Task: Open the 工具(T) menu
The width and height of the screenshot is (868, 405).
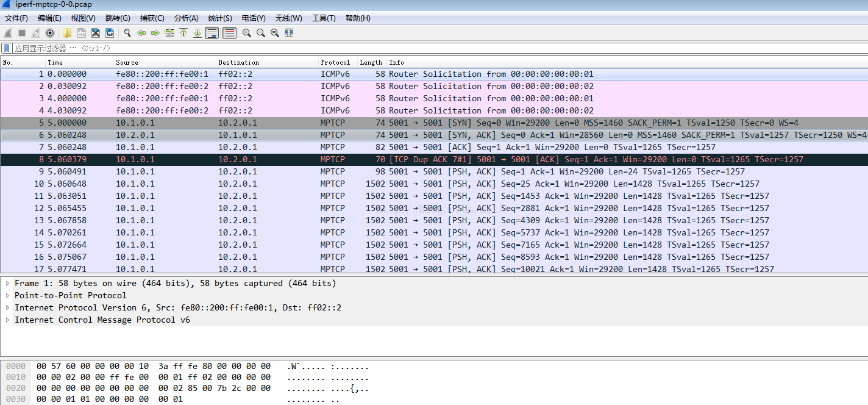Action: [x=324, y=18]
